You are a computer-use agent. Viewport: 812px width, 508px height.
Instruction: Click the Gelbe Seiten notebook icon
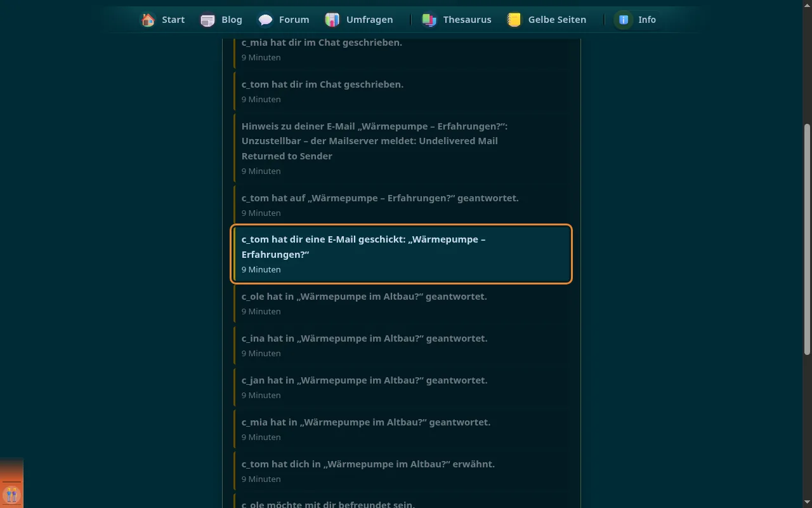coord(514,20)
